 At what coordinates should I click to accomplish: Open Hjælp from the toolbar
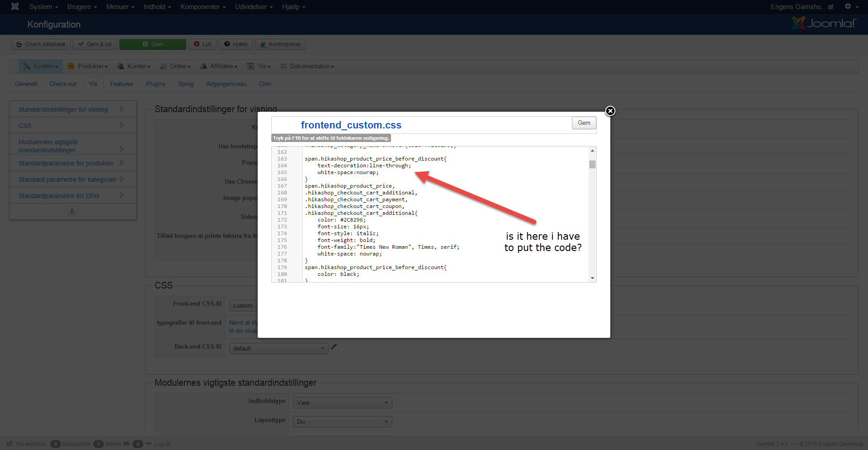click(x=236, y=44)
